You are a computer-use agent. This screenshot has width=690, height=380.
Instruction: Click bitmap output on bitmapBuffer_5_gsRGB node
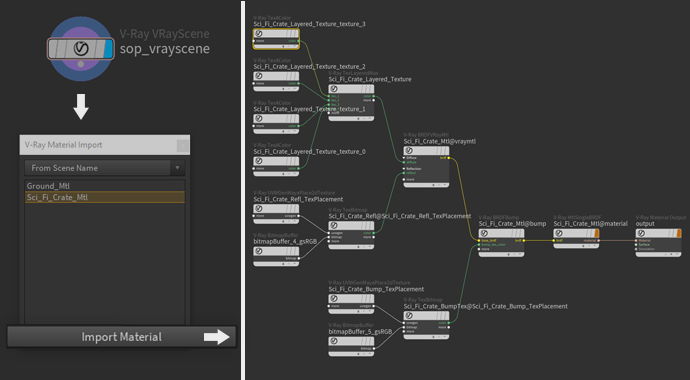point(374,349)
